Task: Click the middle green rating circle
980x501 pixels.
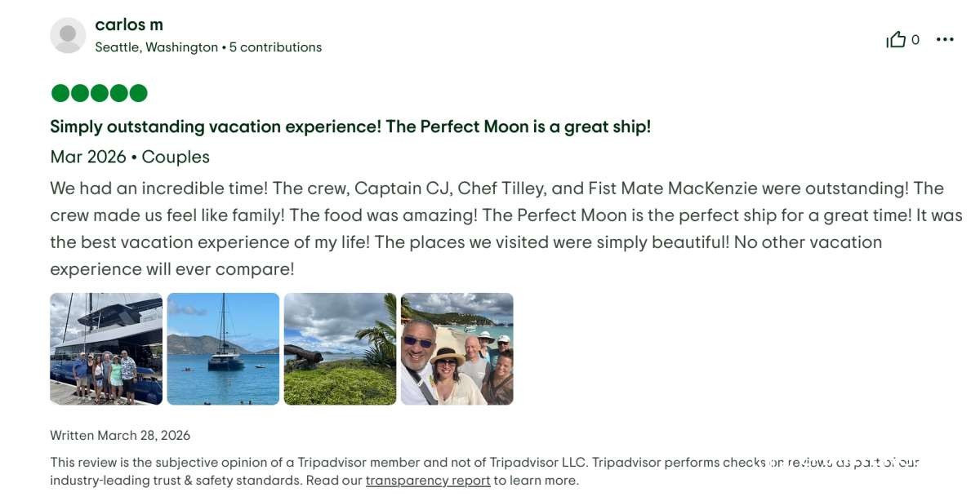Action: tap(100, 93)
